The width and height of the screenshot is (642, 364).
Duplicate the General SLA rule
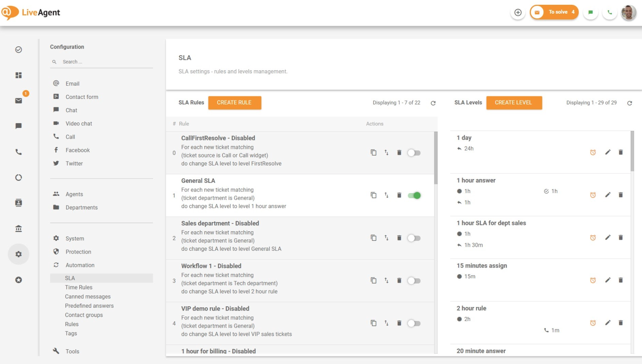(374, 195)
